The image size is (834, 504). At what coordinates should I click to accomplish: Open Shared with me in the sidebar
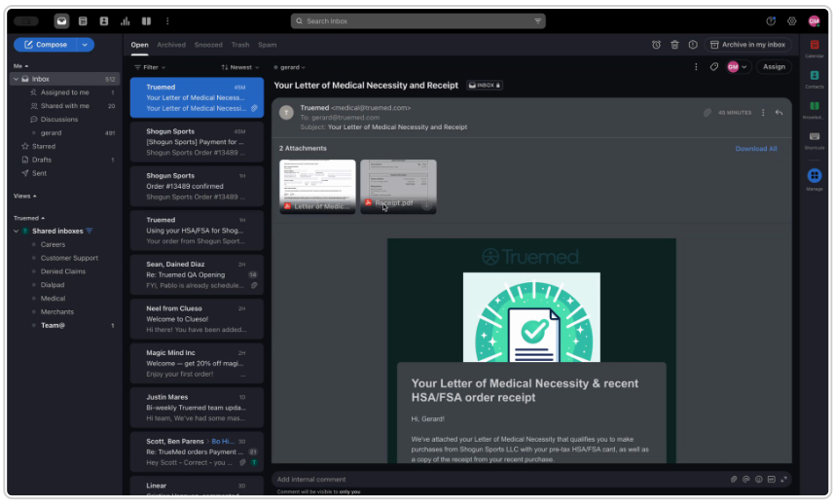click(65, 106)
